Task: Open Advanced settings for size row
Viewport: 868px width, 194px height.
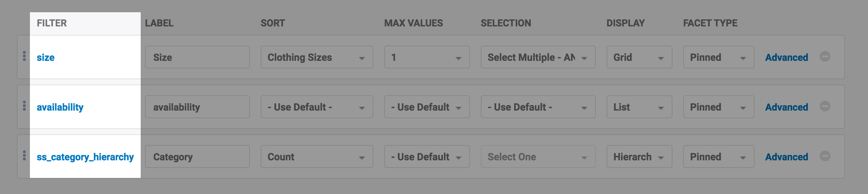Action: (786, 57)
